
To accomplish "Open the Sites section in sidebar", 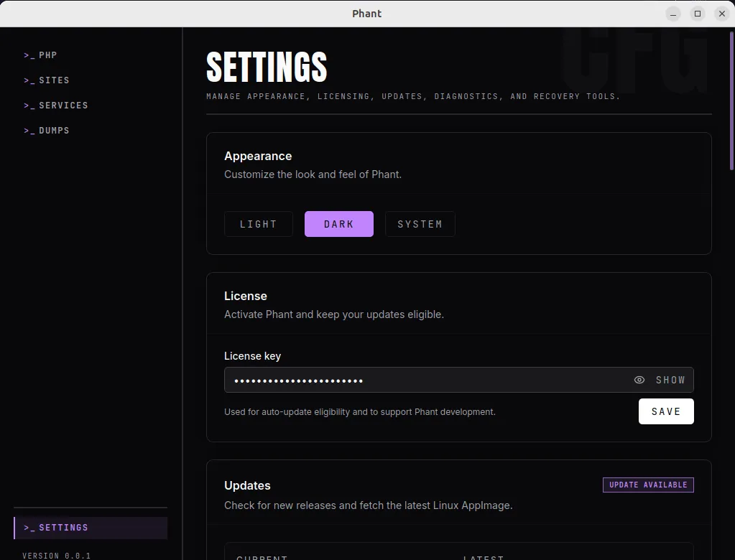I will (x=47, y=80).
